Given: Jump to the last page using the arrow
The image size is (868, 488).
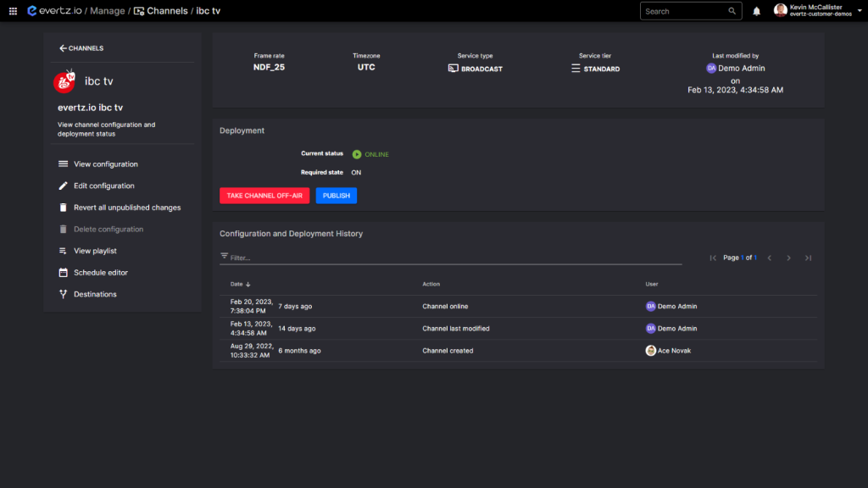Looking at the screenshot, I should [x=807, y=258].
